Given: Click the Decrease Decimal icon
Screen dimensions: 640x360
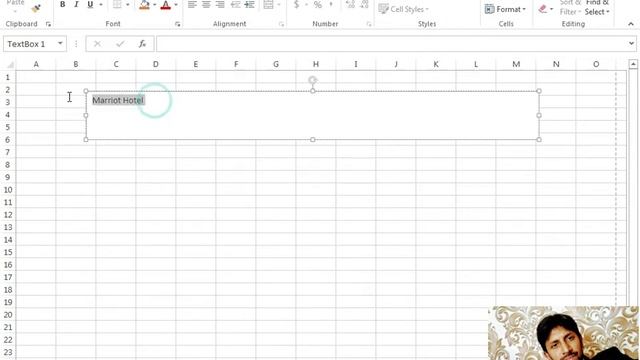Looking at the screenshot, I should [364, 4].
